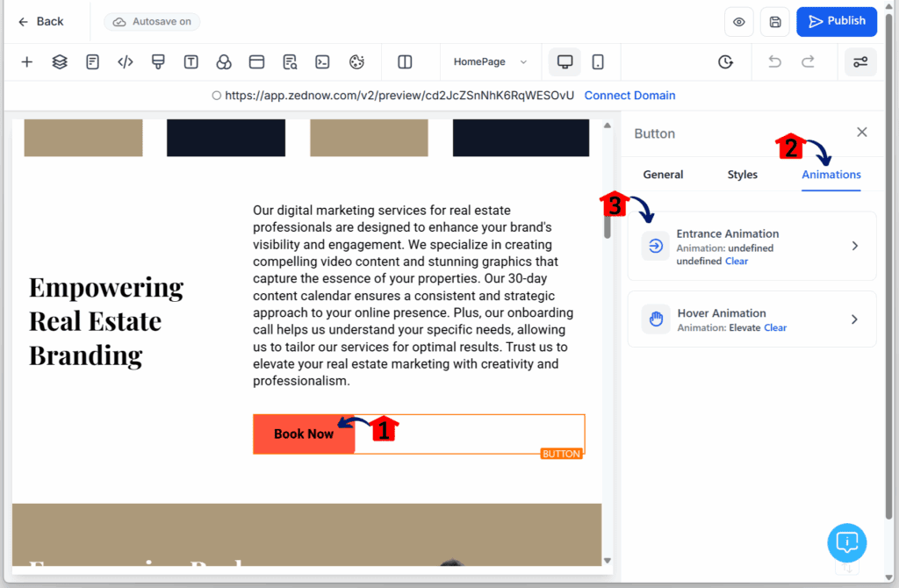Select the rightmost dark navy block
Viewport: 899px width, 588px height.
point(521,138)
